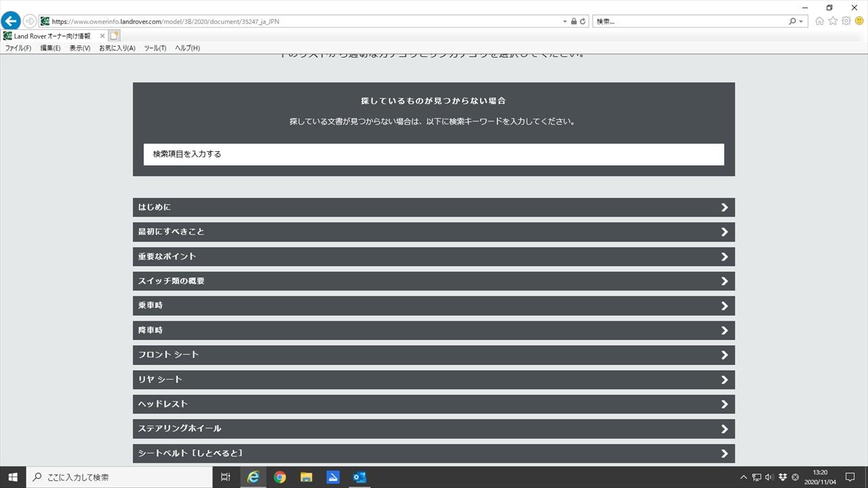Open the ファイル(F) menu

18,48
